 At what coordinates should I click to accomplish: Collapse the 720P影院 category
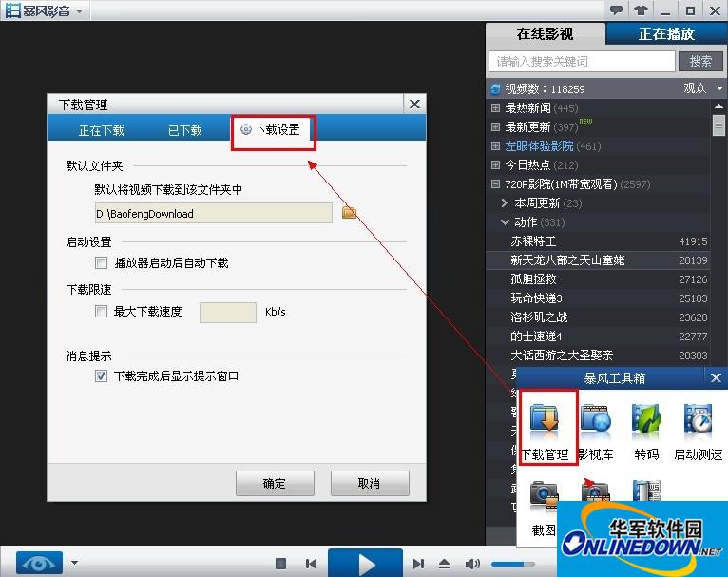click(496, 183)
